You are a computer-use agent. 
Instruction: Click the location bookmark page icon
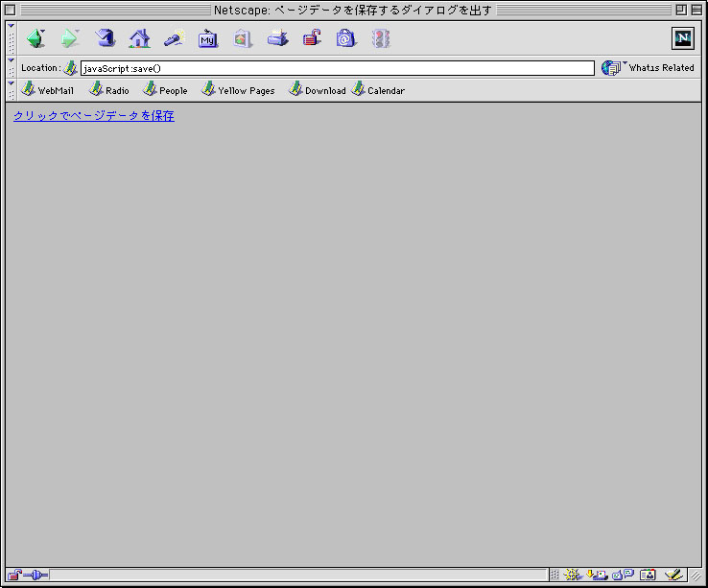point(70,68)
